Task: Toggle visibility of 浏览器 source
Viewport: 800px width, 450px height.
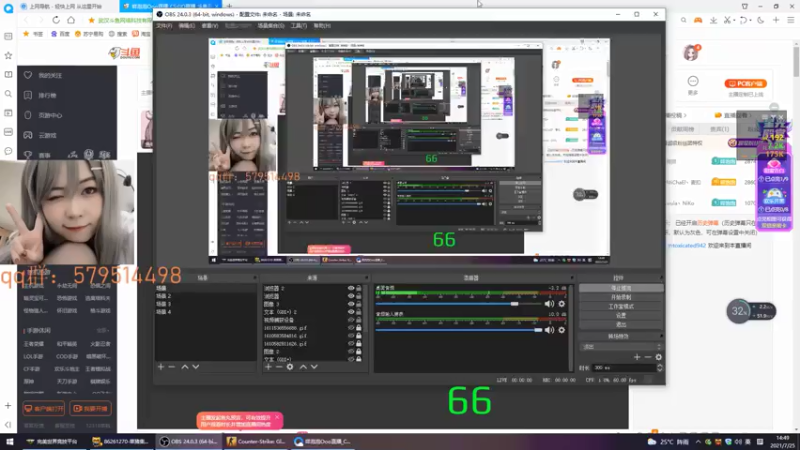Action: pos(351,296)
